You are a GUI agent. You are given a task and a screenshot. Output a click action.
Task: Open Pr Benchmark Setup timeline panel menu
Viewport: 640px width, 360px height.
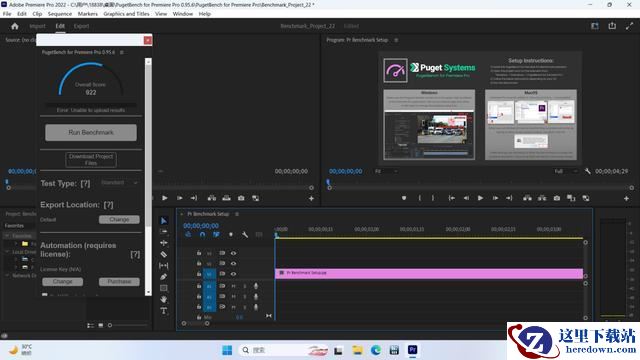tap(237, 214)
